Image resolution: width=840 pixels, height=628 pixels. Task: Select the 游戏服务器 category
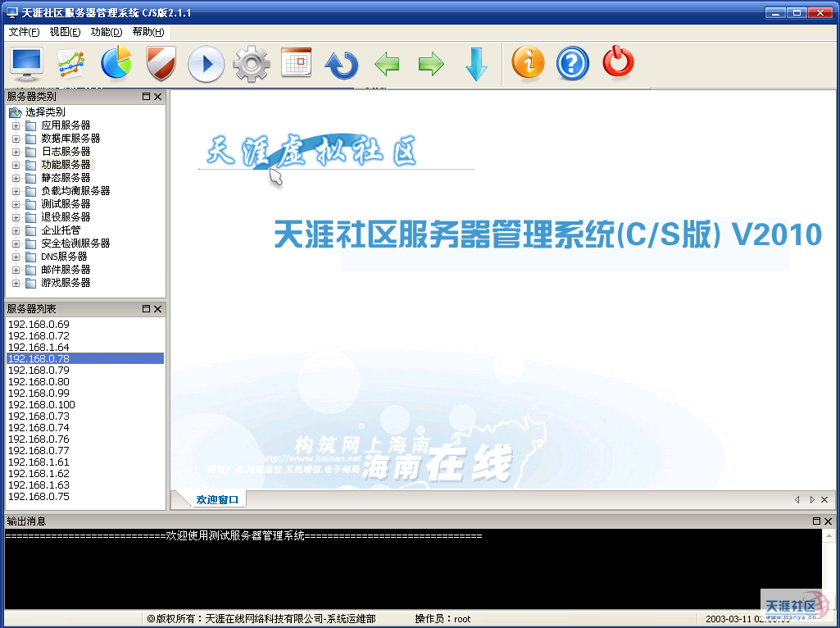click(66, 283)
